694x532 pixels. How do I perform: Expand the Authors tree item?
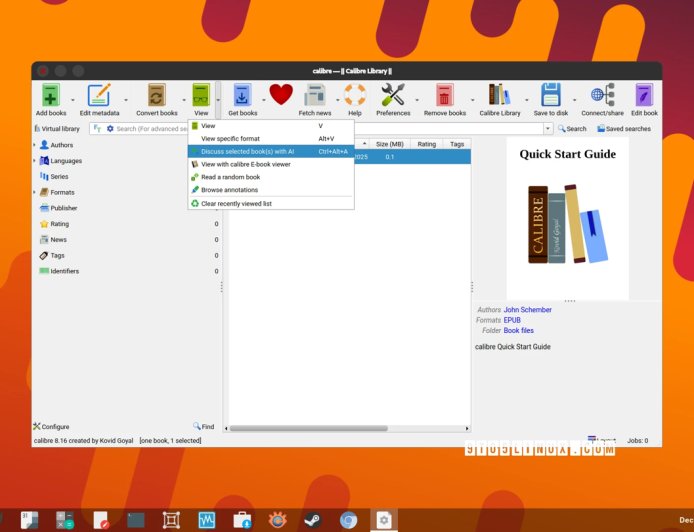[x=35, y=145]
